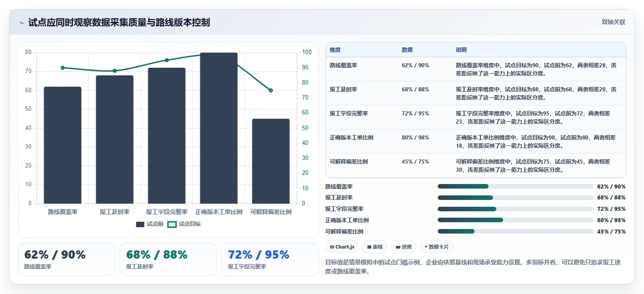The width and height of the screenshot is (644, 294).
Task: Click the 路线覆盖率 progress bar
Action: [515, 186]
